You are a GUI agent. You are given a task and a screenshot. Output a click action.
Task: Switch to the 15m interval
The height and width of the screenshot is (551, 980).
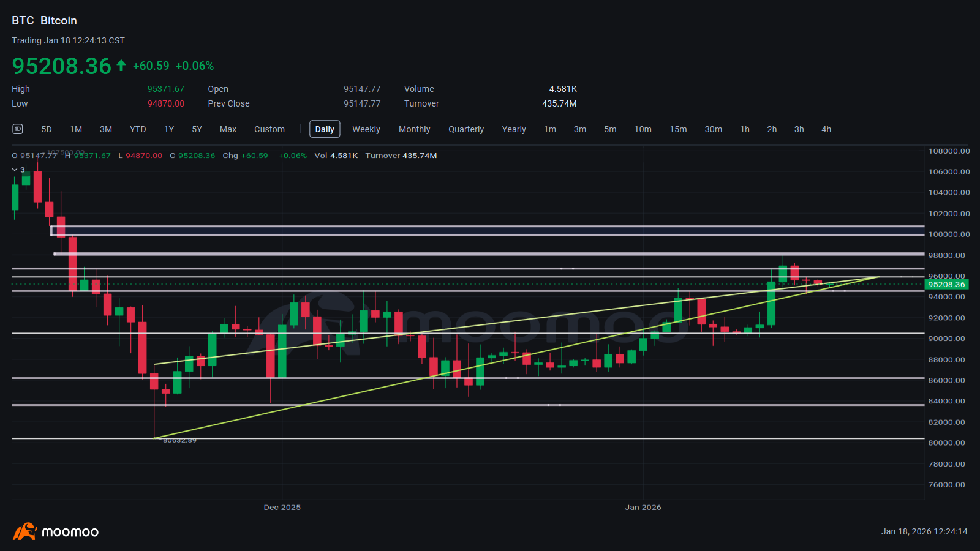tap(678, 129)
